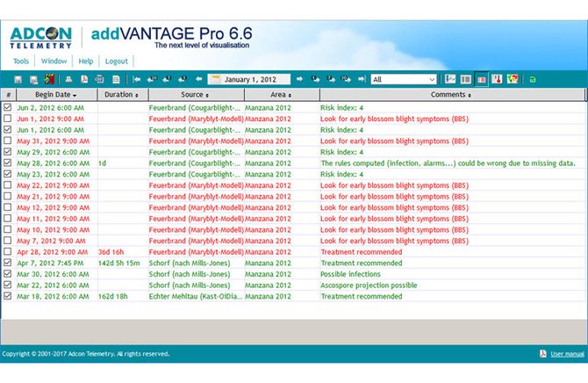The image size is (588, 383).
Task: Click the '142d 5h 15m' duration cell
Action: tap(118, 263)
